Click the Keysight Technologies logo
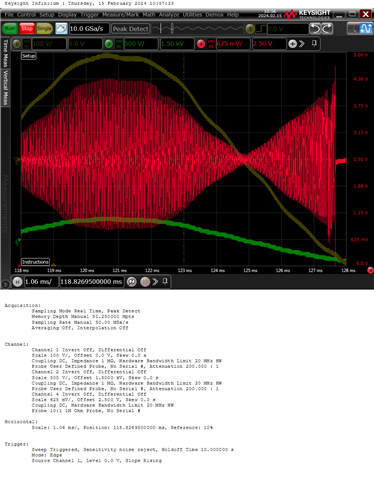The height and width of the screenshot is (480, 374). 308,15
